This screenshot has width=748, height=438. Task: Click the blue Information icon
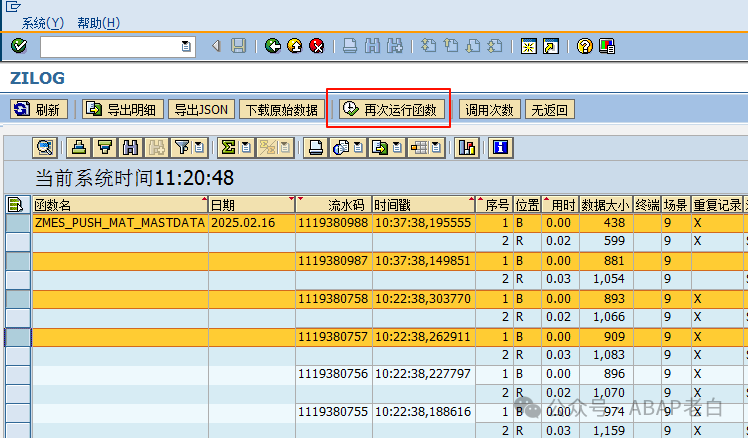500,148
